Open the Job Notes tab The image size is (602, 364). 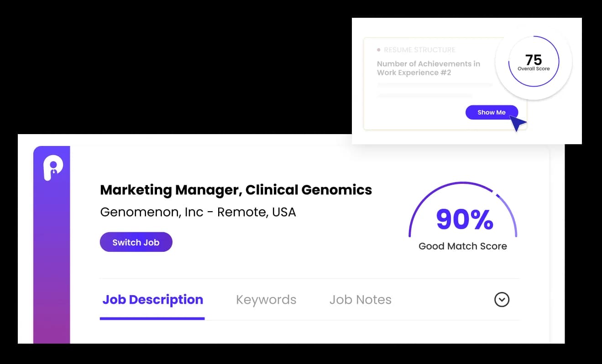pos(360,300)
